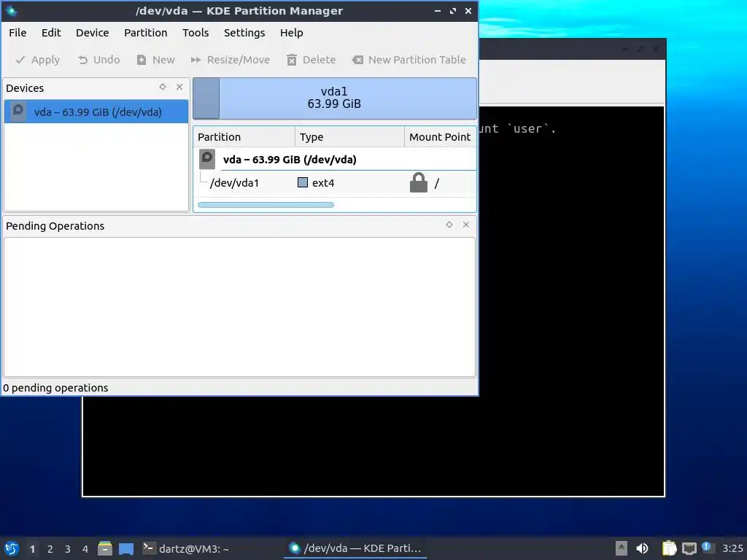Switch to workspace 4
Screen dimensions: 747x560
tap(85, 549)
